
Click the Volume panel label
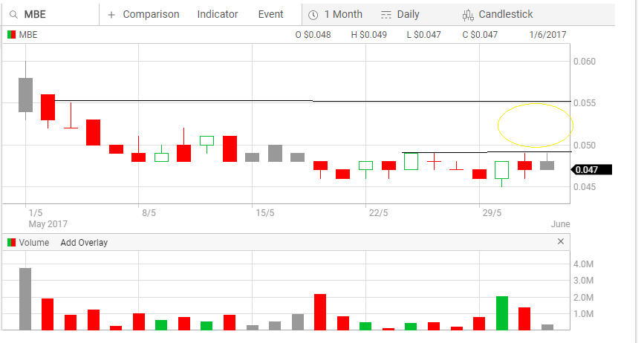tap(33, 243)
